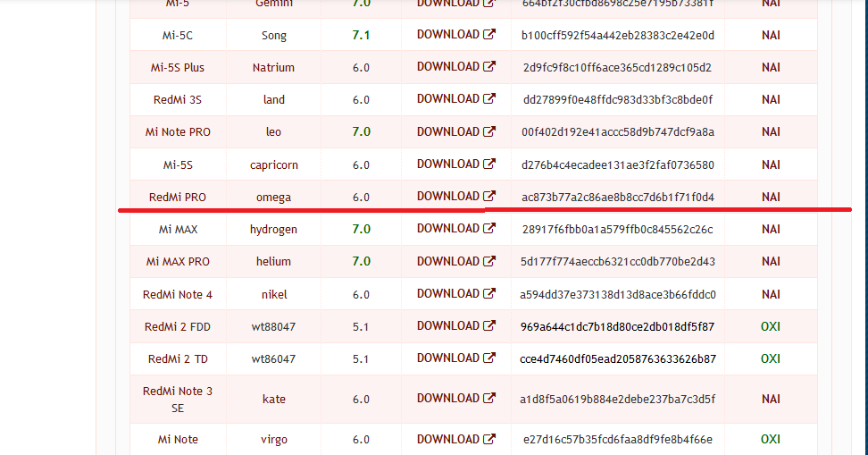Open the DOWNLOAD link for Mi-5C
Screen dimensions: 868x455
456,34
